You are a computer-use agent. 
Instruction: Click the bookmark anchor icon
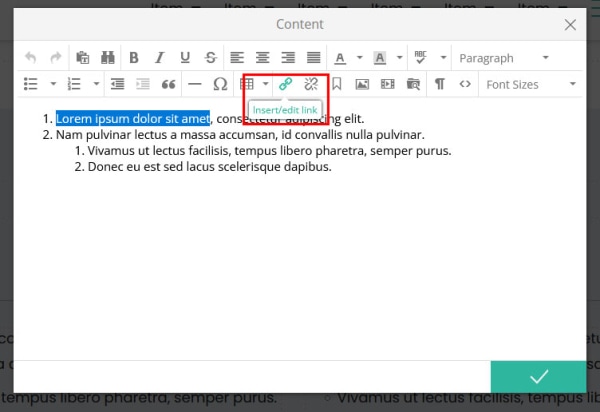click(x=337, y=84)
